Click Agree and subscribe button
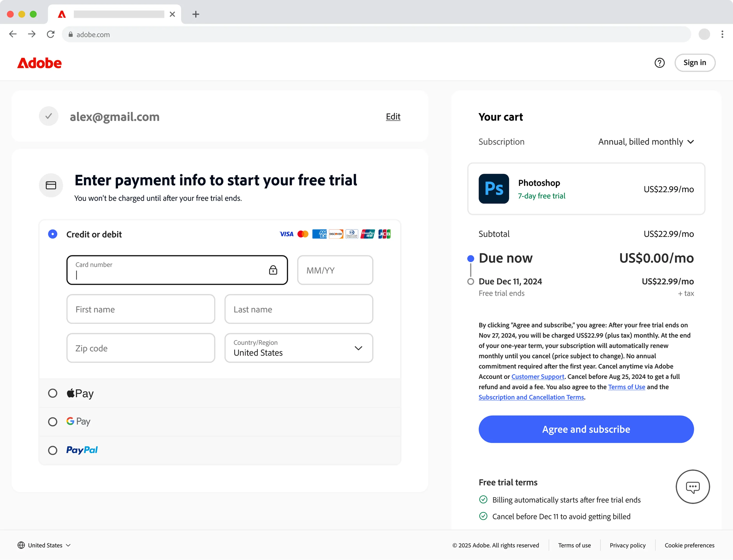The image size is (733, 560). pyautogui.click(x=586, y=429)
